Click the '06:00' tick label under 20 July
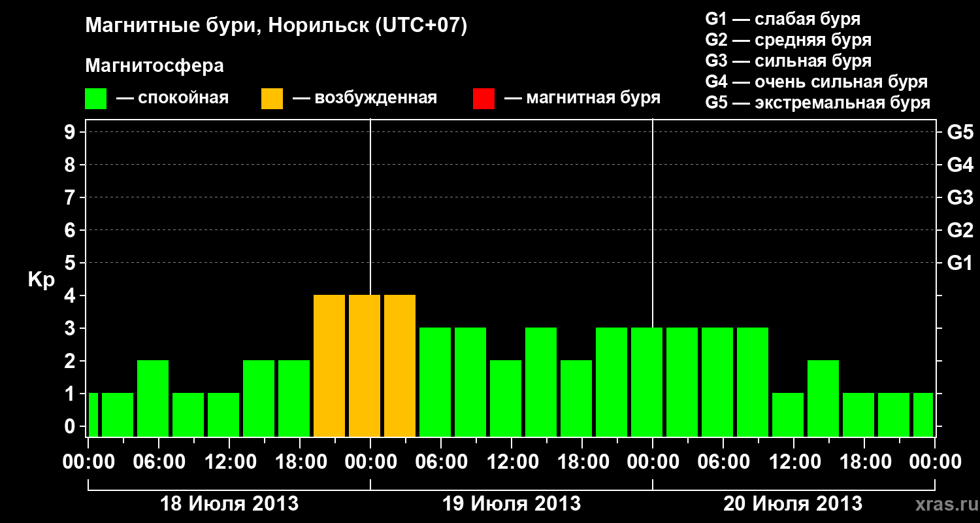The height and width of the screenshot is (523, 980). [723, 462]
